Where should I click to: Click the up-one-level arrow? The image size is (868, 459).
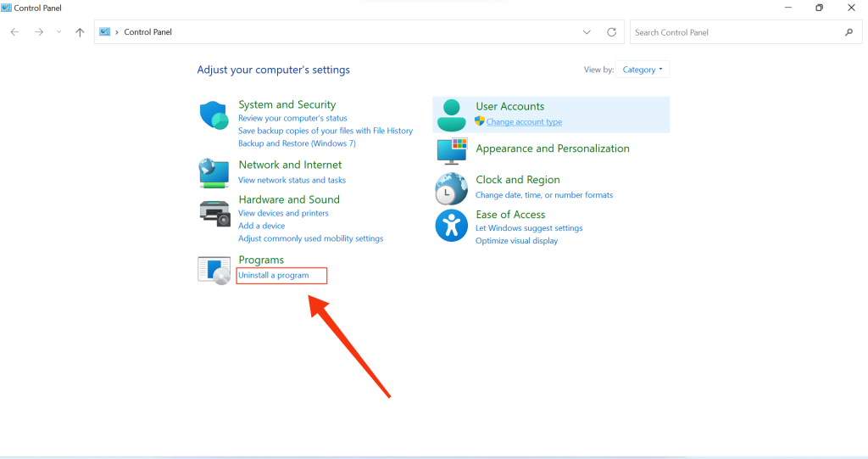(x=80, y=32)
